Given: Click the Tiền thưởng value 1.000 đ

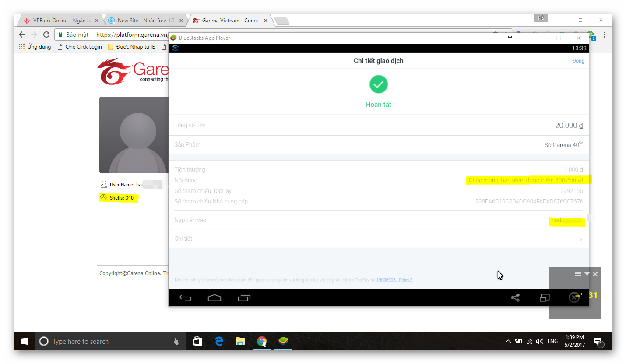Looking at the screenshot, I should tap(573, 170).
